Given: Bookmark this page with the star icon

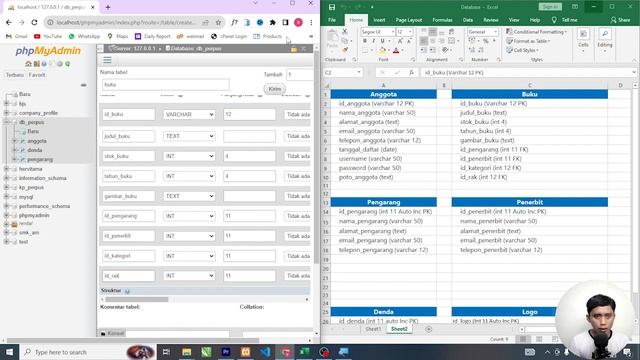Looking at the screenshot, I should click(x=218, y=22).
